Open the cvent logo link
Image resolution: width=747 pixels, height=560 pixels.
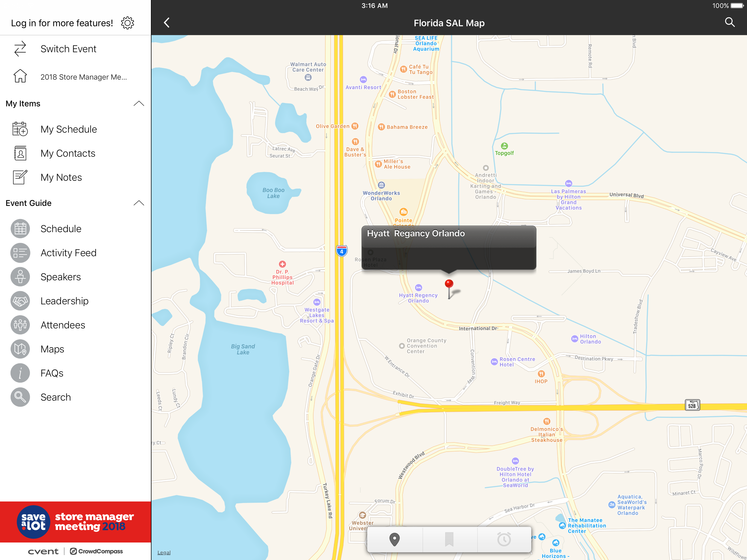pos(43,551)
